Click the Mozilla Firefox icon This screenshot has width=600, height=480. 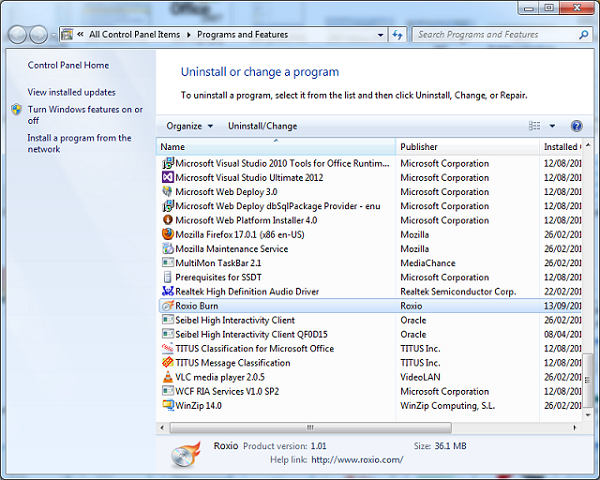168,234
